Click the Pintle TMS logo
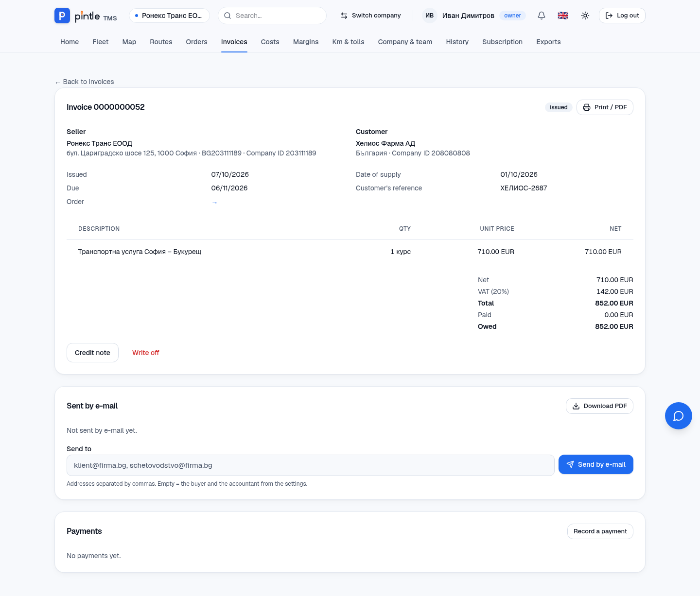Viewport: 700px width, 596px height. point(86,16)
